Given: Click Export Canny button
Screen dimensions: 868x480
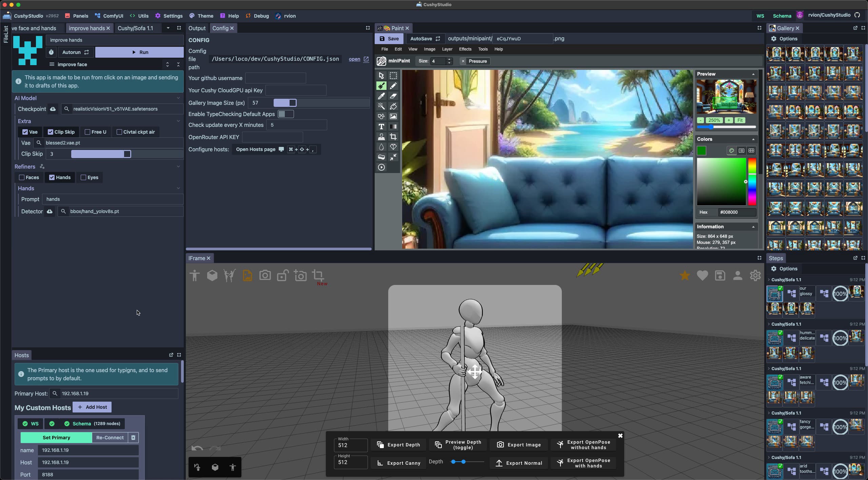Looking at the screenshot, I should [x=398, y=463].
